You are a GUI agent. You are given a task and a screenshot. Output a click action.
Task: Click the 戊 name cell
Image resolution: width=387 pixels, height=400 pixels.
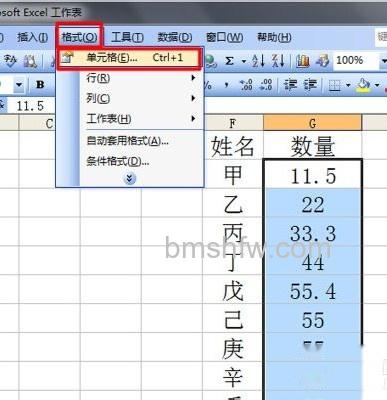point(233,289)
